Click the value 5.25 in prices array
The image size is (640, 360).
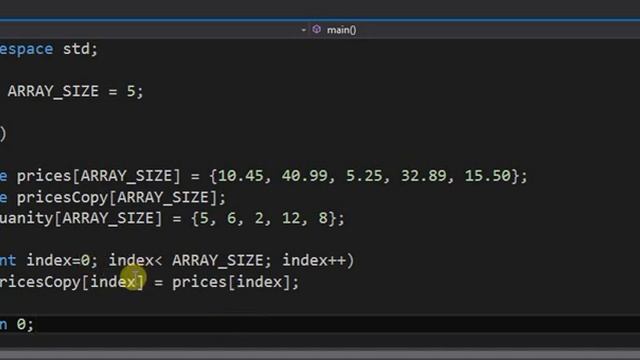pos(364,176)
